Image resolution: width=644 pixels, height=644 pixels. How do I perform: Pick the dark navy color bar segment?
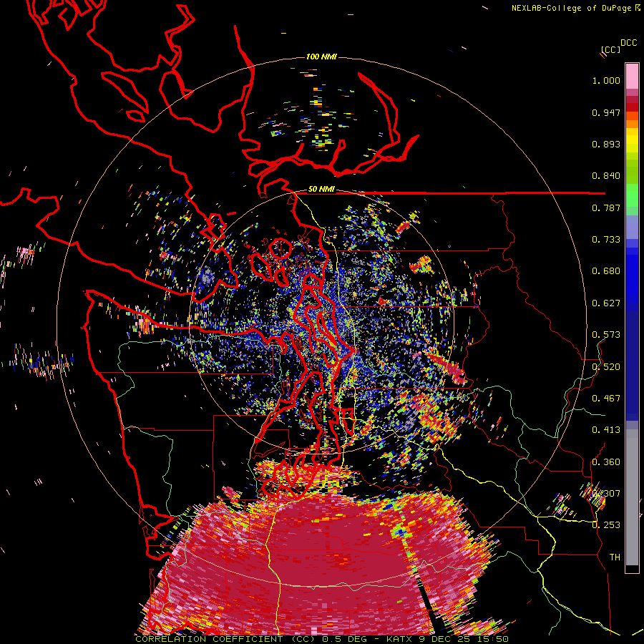point(632,361)
